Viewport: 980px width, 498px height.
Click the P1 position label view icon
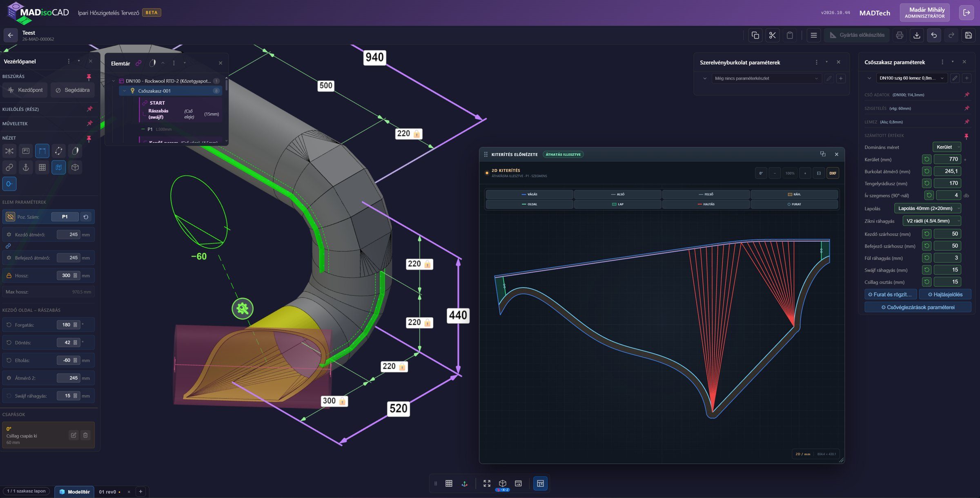tap(26, 151)
